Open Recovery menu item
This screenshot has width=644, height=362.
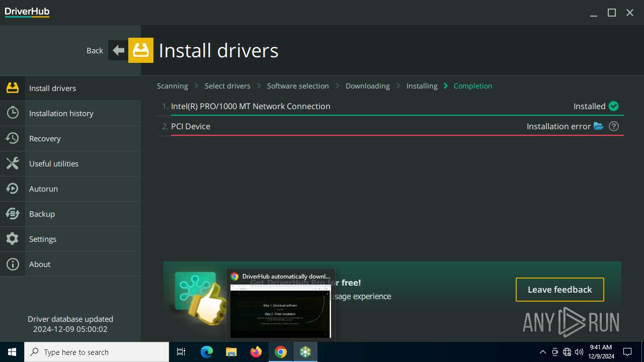(x=70, y=138)
